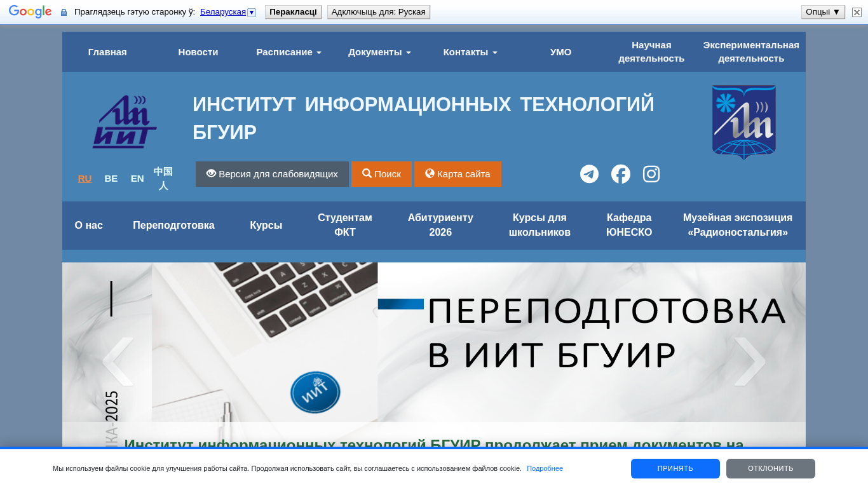
Task: Open the УМО menu item
Action: coord(560,52)
